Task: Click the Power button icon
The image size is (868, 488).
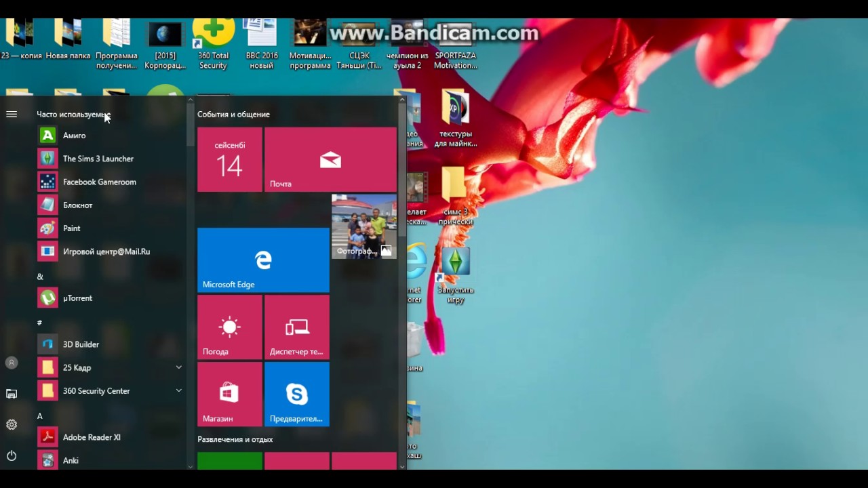Action: click(12, 456)
